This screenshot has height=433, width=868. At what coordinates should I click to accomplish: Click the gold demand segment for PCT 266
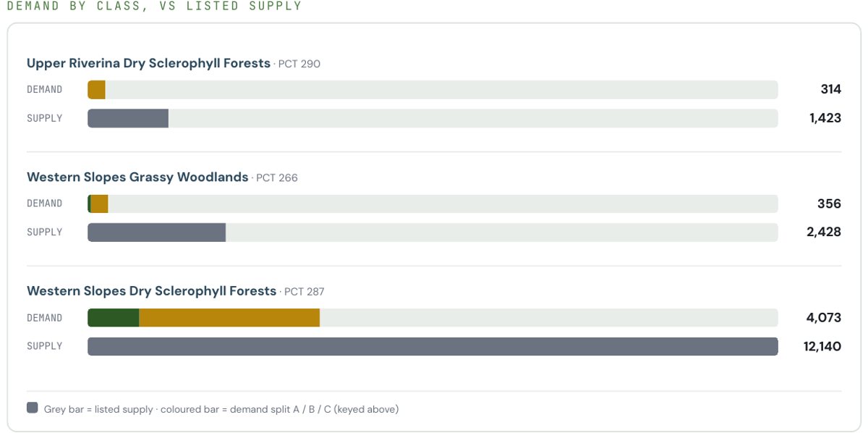click(x=100, y=203)
